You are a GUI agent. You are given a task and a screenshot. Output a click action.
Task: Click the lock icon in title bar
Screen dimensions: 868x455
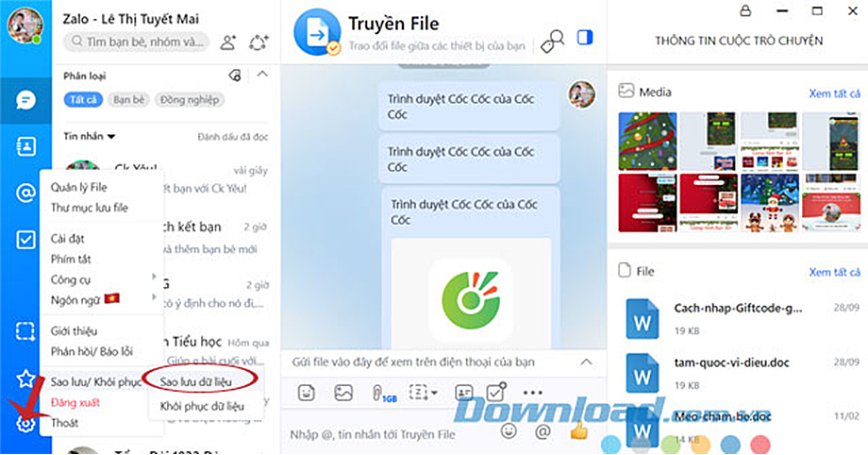pos(745,10)
